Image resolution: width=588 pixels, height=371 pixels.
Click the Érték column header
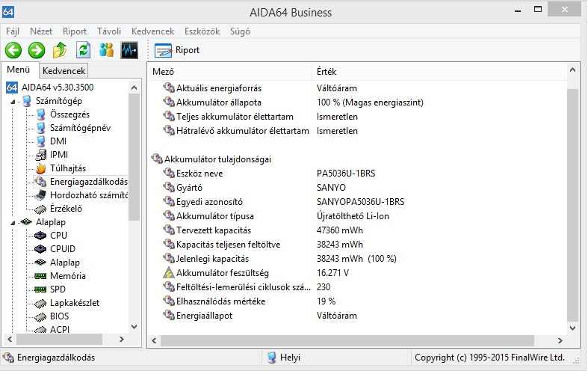point(327,72)
